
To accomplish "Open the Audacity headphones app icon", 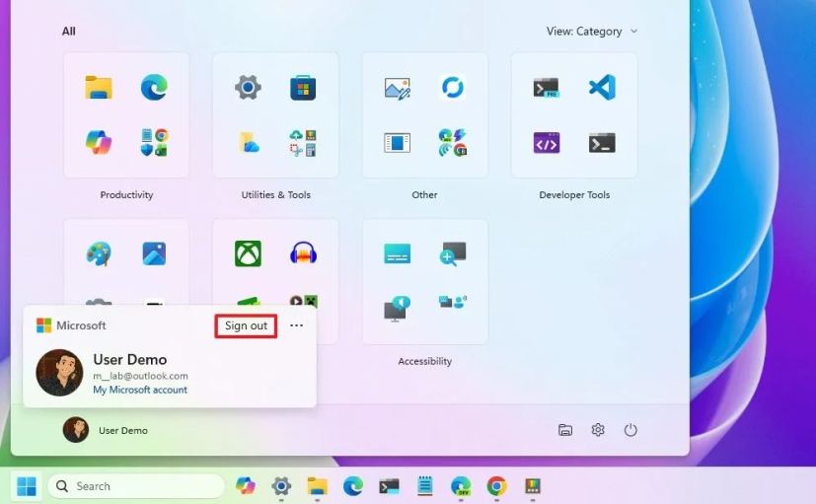I will pos(302,253).
